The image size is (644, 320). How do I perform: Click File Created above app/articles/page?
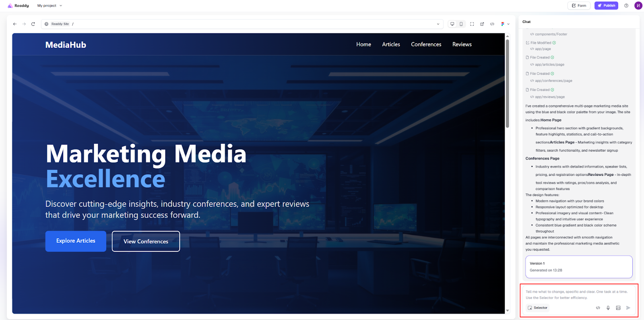540,58
